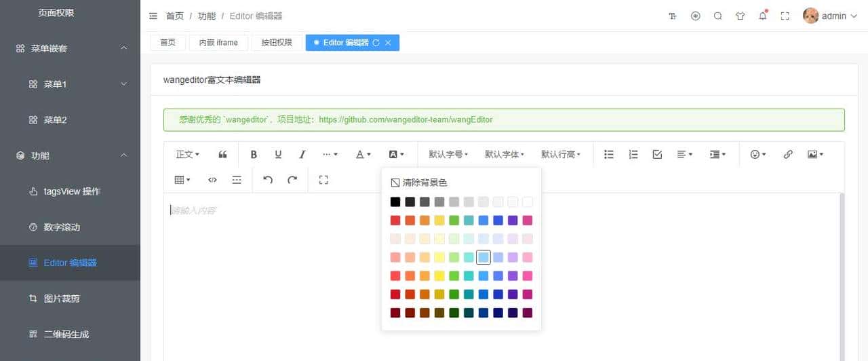Screen dimensions: 868x361
Task: Insert a todo checkbox list
Action: tap(657, 155)
